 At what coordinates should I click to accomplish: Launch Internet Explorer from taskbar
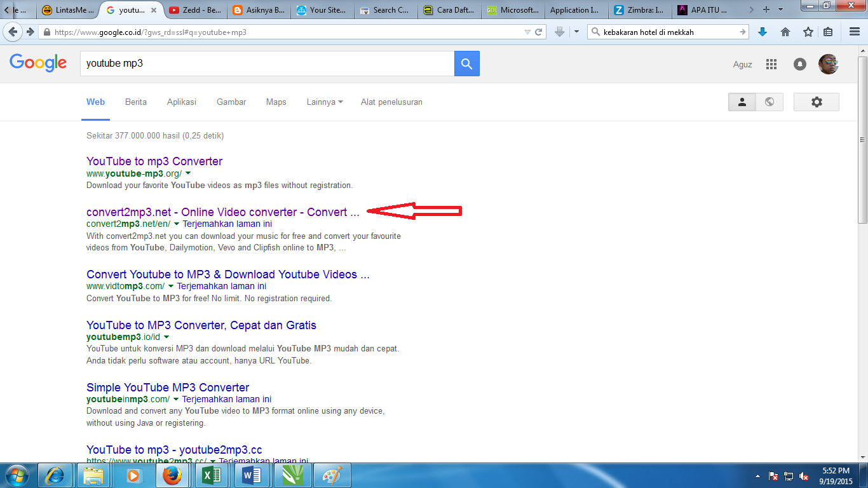click(x=55, y=475)
